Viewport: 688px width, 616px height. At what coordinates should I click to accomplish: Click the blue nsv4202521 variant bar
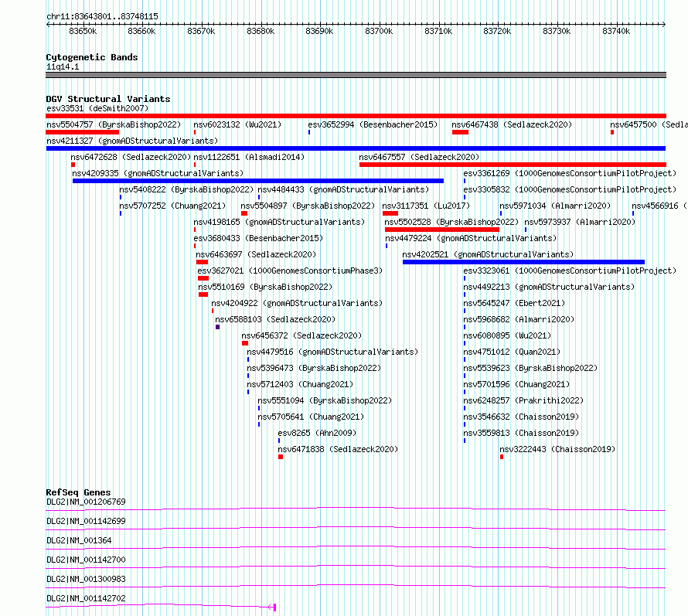pos(523,262)
